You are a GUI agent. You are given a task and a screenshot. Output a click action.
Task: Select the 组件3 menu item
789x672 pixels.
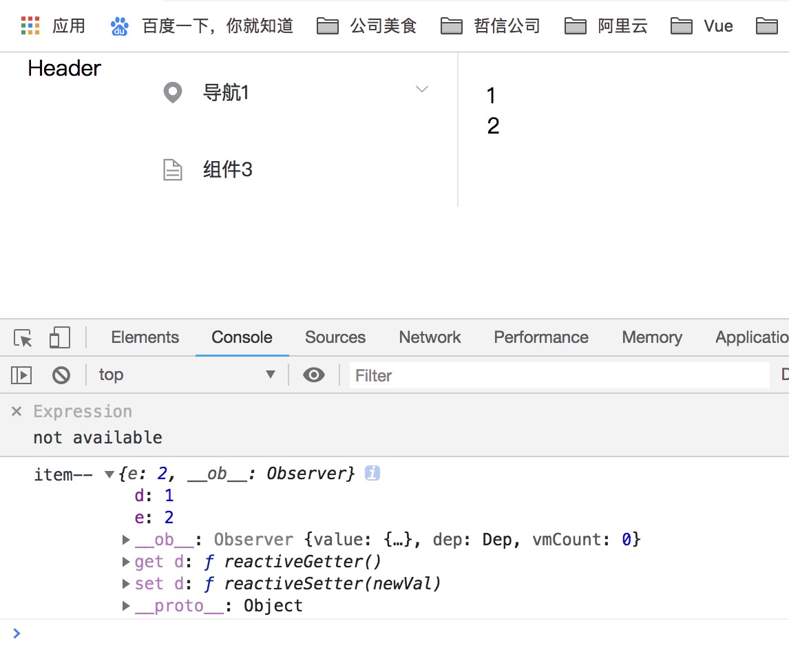click(228, 169)
